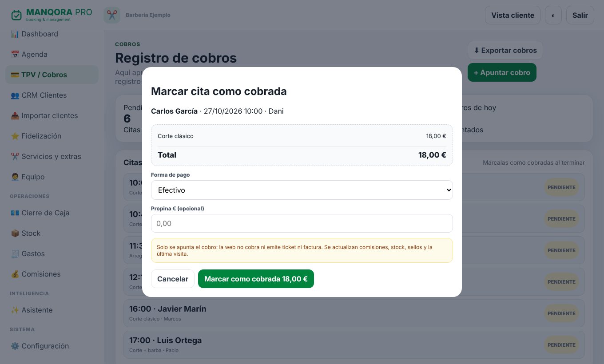
Task: Open Agenda calendar icon in sidebar
Action: (x=15, y=55)
